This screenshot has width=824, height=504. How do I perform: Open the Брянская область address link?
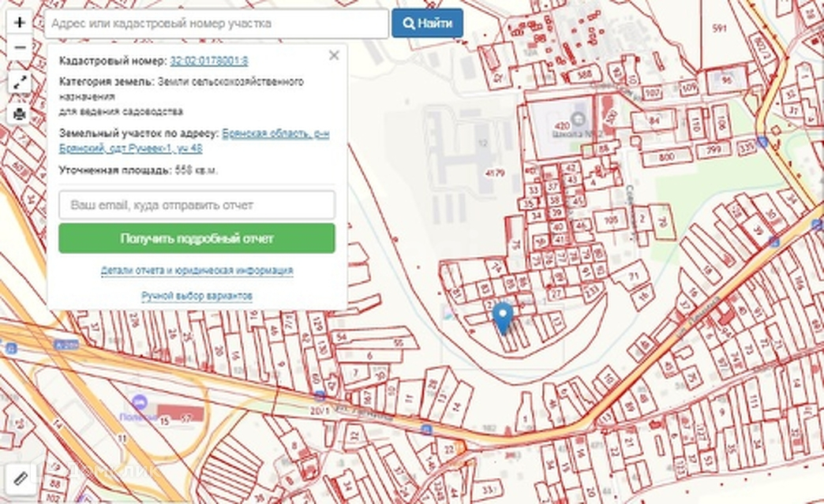coord(275,134)
